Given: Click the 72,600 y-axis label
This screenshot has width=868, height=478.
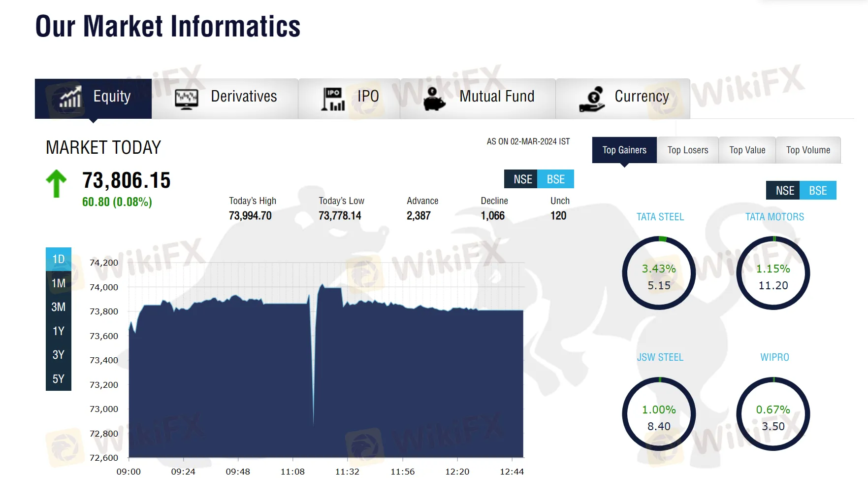Looking at the screenshot, I should pos(104,458).
